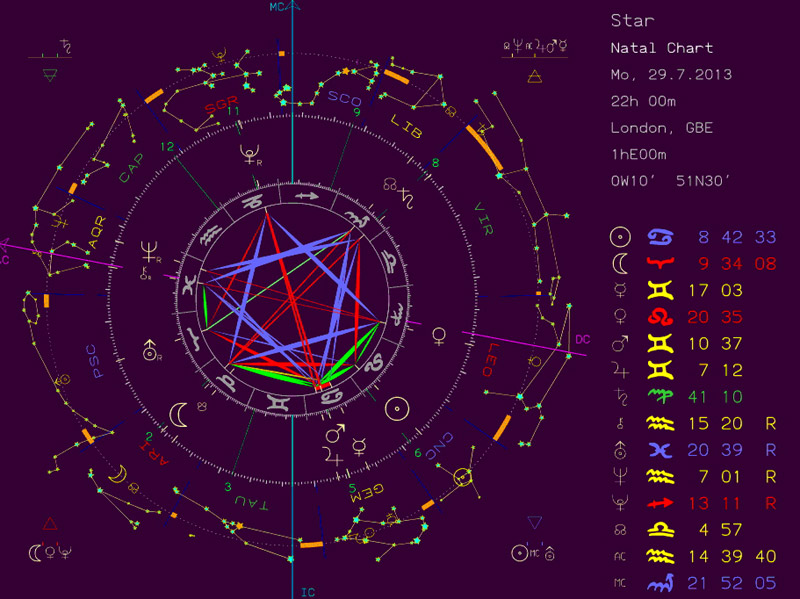Click the Natal Chart title text
Image resolution: width=800 pixels, height=599 pixels.
[662, 48]
